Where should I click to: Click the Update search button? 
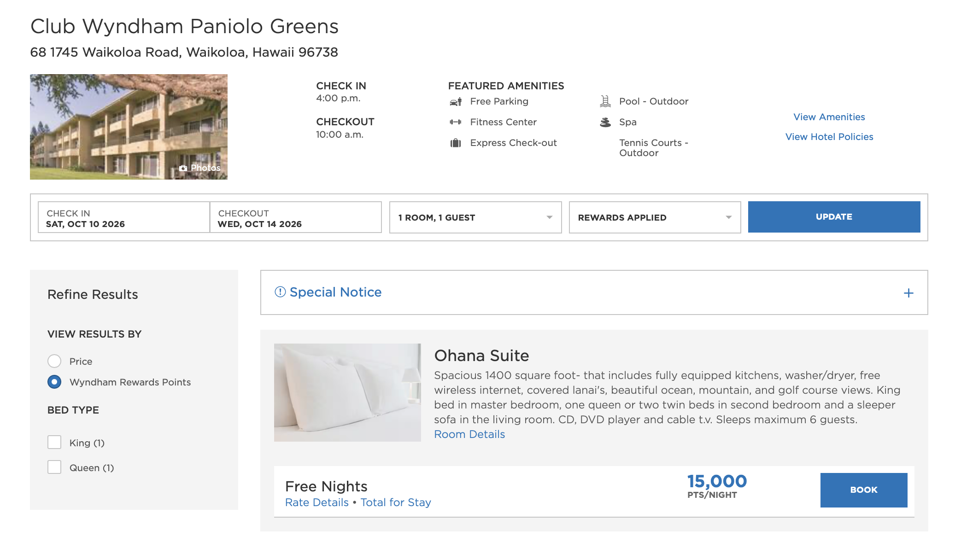[834, 217]
